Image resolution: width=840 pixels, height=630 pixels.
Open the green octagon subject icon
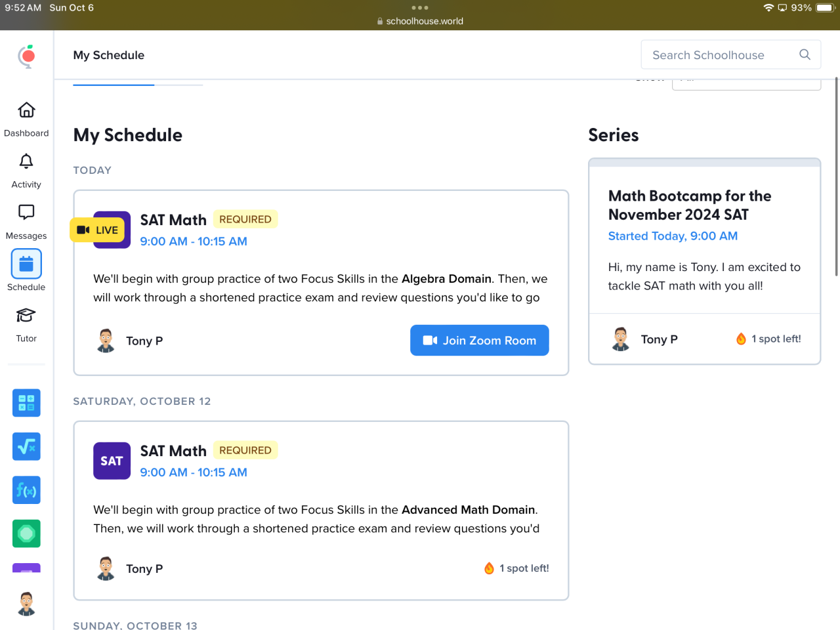(26, 534)
